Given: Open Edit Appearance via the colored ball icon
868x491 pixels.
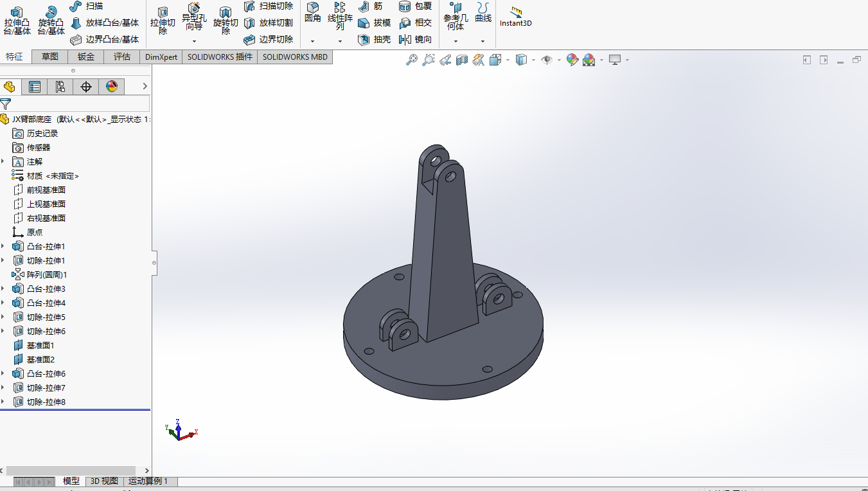Looking at the screenshot, I should (x=572, y=59).
